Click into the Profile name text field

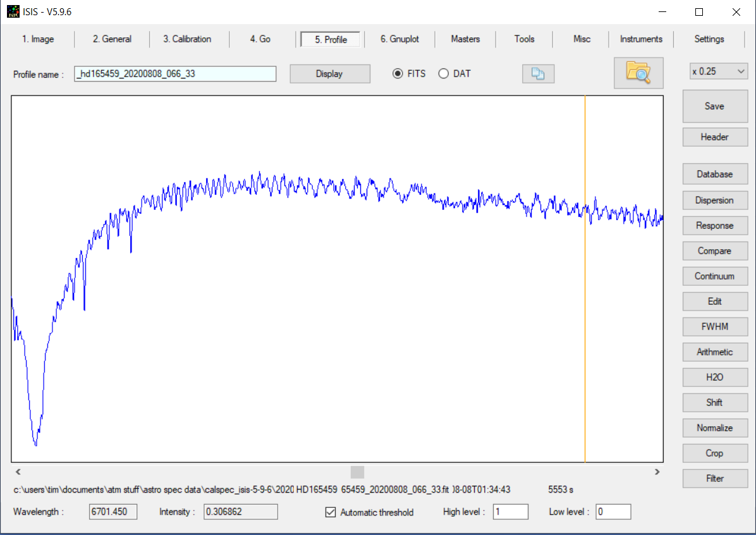[x=175, y=74]
